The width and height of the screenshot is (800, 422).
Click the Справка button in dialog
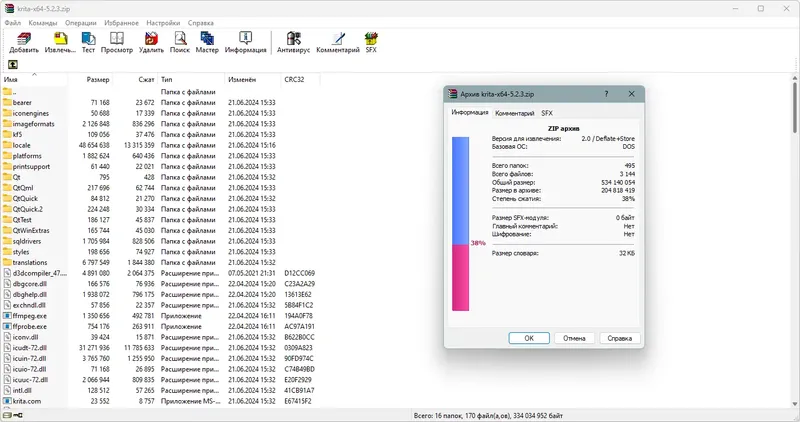(619, 338)
